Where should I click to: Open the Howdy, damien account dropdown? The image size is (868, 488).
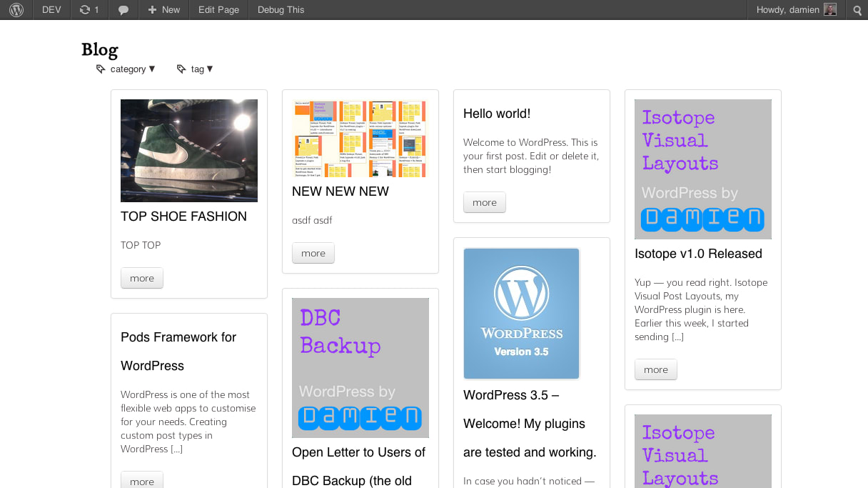tap(792, 9)
